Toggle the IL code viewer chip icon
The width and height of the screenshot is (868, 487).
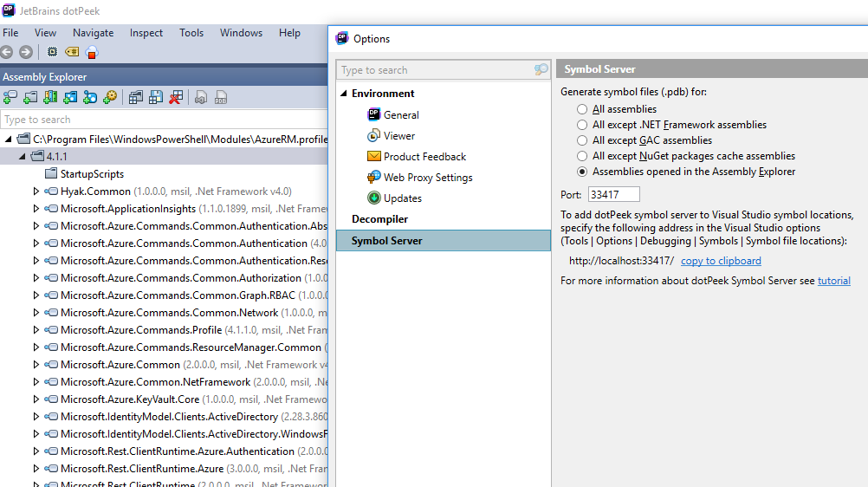(x=52, y=52)
